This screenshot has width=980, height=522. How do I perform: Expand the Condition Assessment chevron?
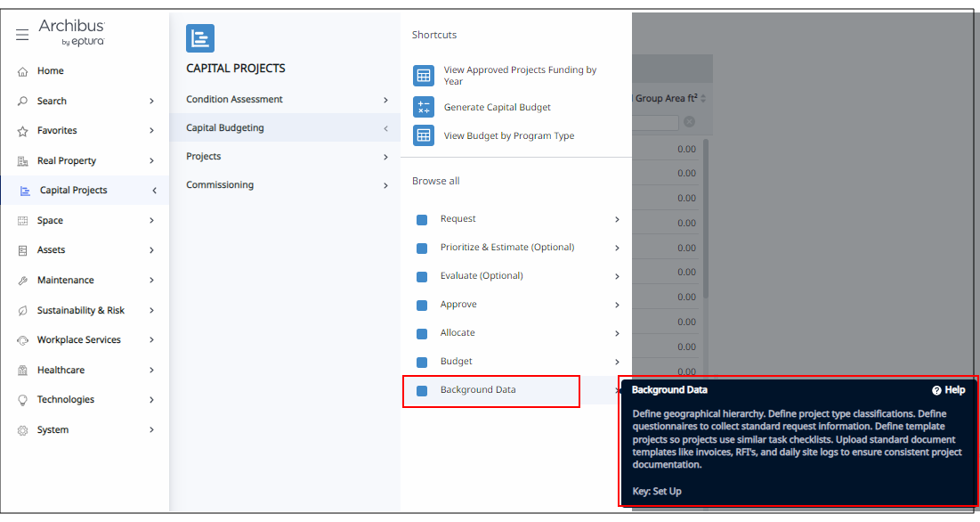click(x=385, y=100)
